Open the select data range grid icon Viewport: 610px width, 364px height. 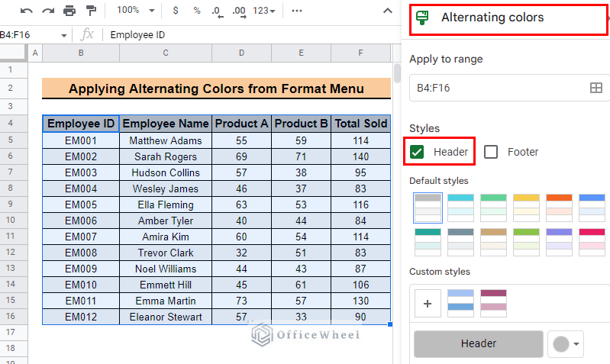(595, 88)
